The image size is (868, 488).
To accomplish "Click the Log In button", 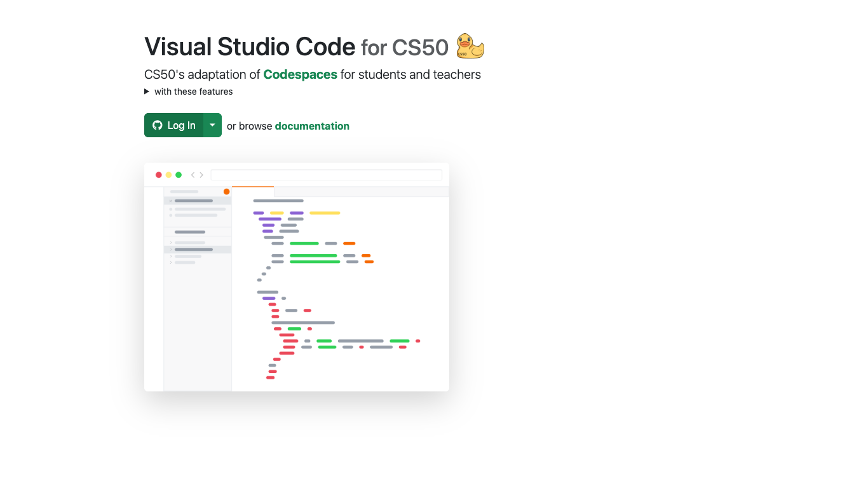I will (173, 125).
